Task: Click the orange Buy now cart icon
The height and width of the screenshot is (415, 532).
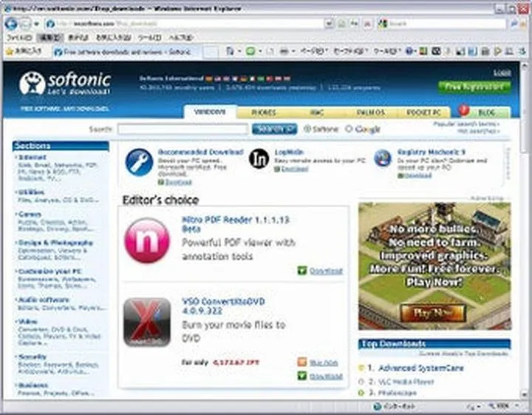Action: point(302,362)
